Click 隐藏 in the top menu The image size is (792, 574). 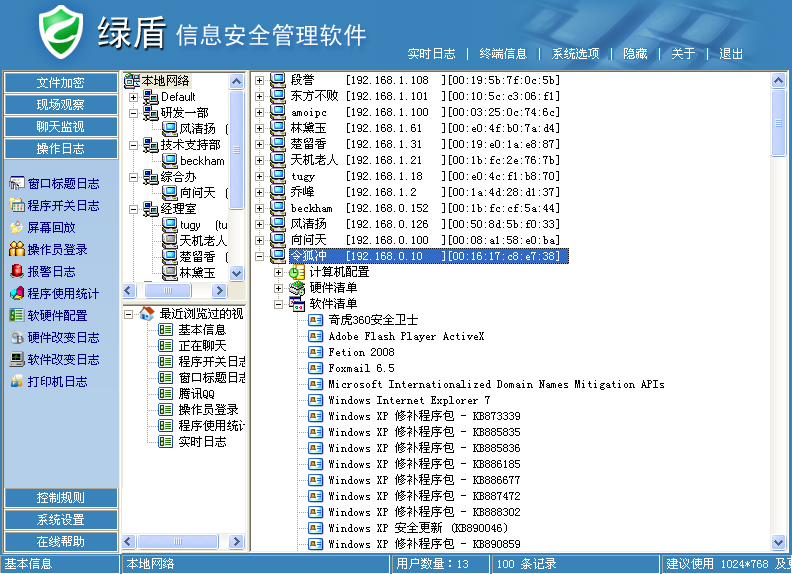click(635, 54)
